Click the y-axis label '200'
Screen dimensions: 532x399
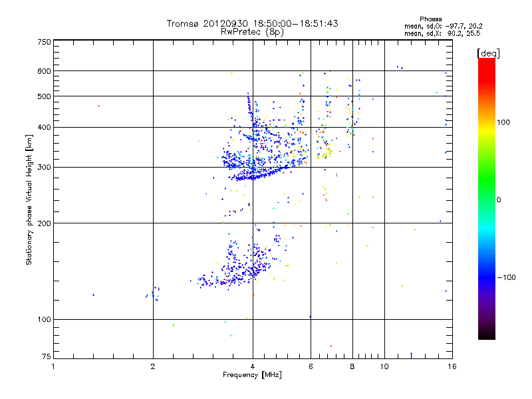[x=45, y=223]
